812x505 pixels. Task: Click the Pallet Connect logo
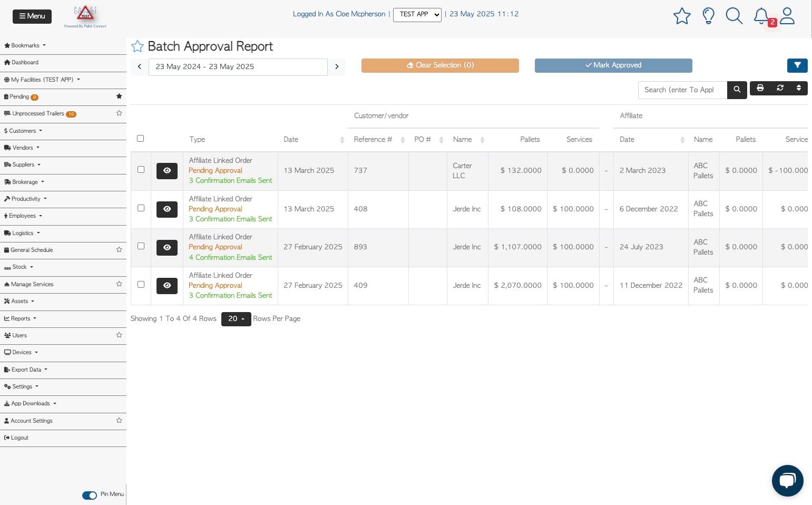(x=85, y=16)
